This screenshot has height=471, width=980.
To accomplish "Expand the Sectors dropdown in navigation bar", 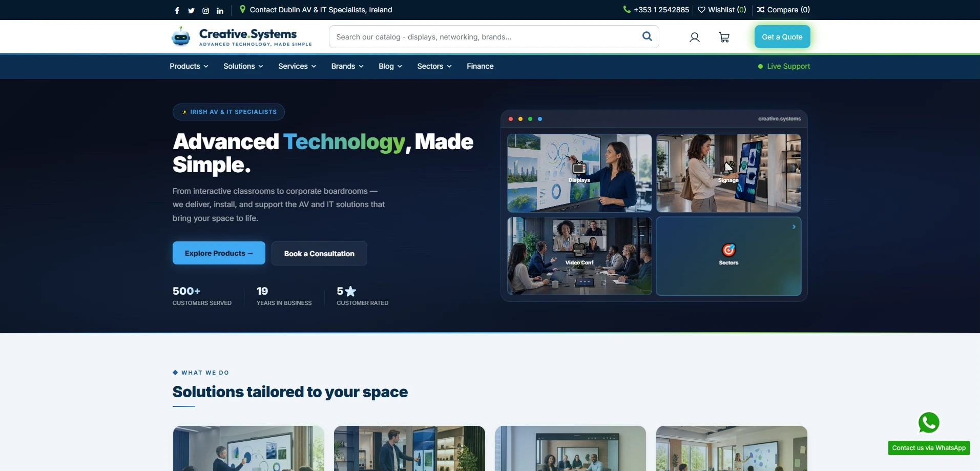I will pyautogui.click(x=434, y=66).
